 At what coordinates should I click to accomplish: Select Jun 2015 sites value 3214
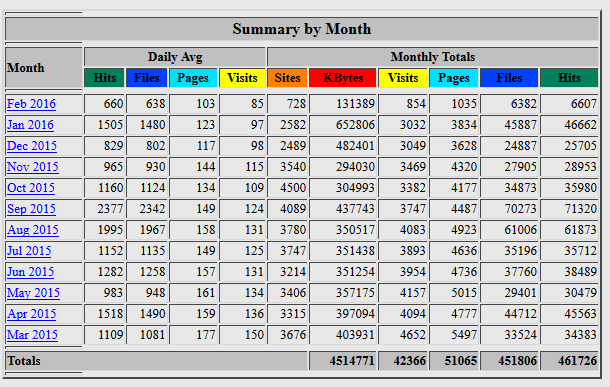[x=293, y=272]
